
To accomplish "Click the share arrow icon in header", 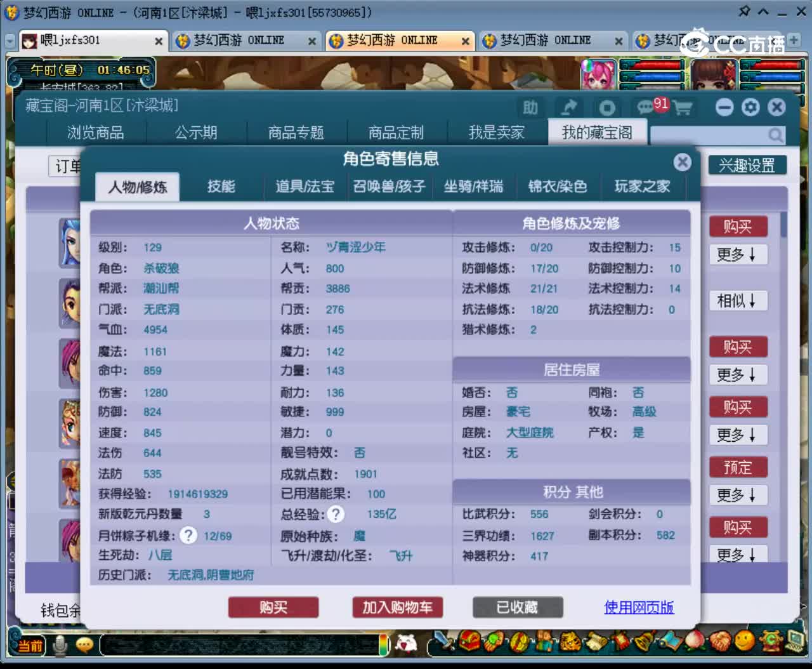I will (569, 107).
